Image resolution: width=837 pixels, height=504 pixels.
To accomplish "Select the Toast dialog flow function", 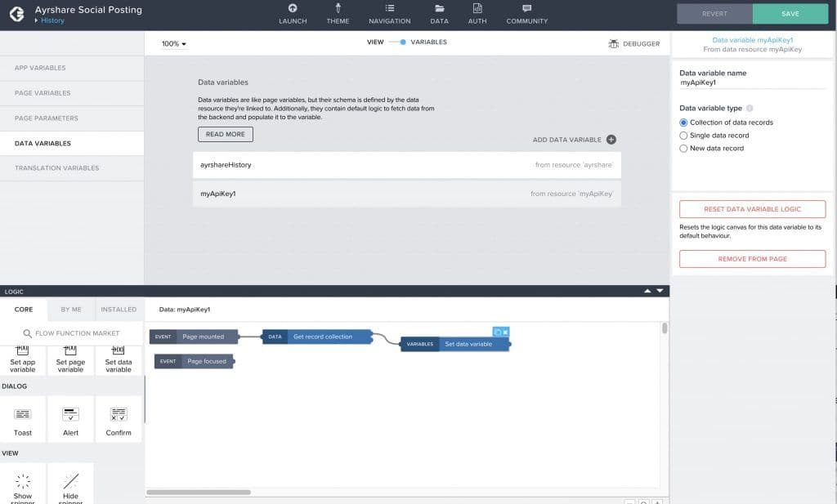I will point(22,419).
